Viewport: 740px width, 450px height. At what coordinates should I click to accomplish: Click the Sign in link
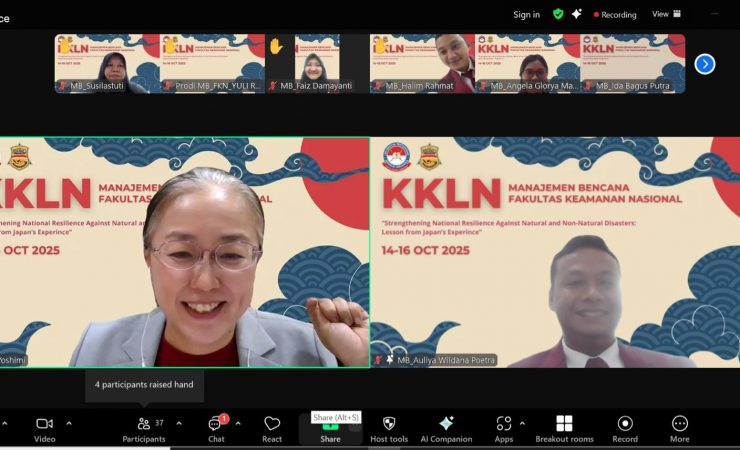[526, 15]
